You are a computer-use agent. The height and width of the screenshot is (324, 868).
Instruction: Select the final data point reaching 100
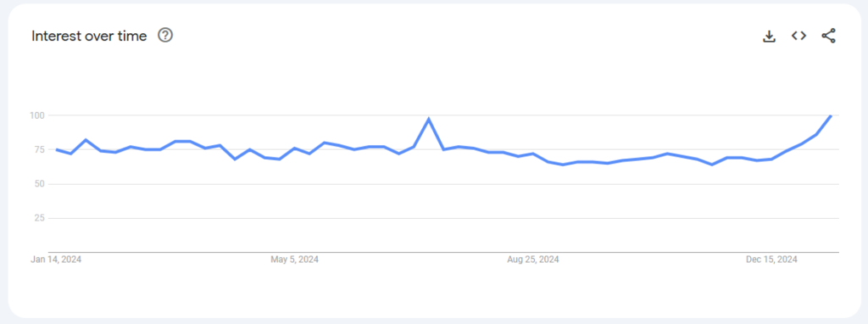pos(831,115)
